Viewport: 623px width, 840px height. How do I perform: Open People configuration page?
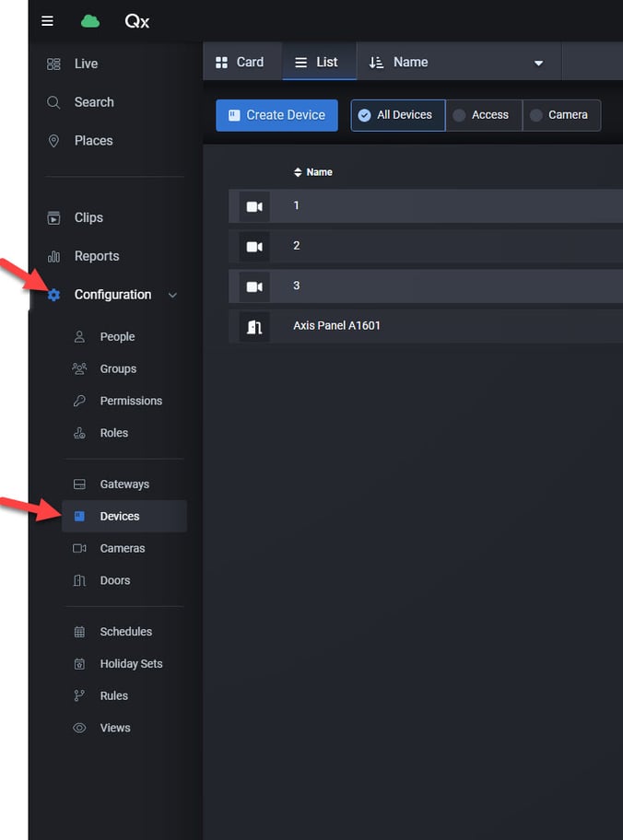(117, 336)
